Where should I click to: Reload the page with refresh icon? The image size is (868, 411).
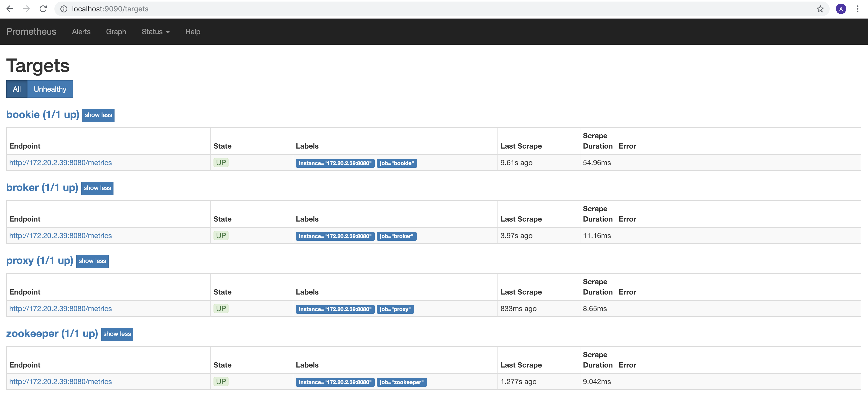coord(43,9)
